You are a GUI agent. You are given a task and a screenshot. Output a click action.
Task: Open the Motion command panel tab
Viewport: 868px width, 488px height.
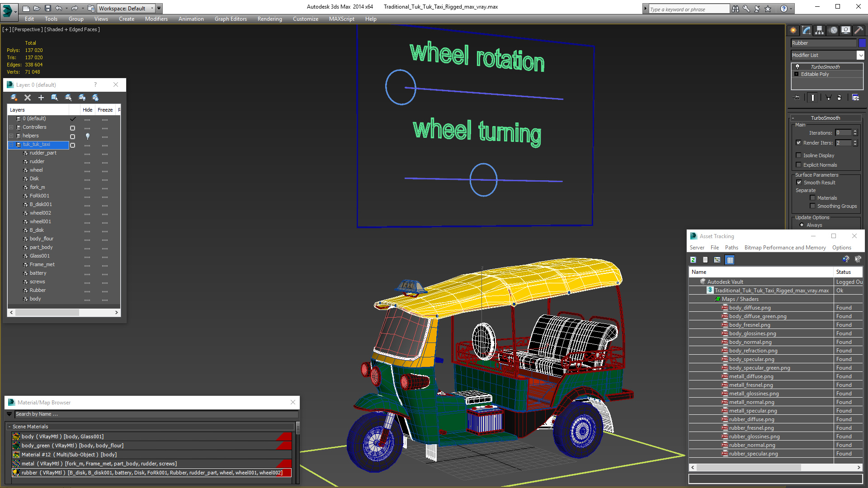pyautogui.click(x=833, y=30)
